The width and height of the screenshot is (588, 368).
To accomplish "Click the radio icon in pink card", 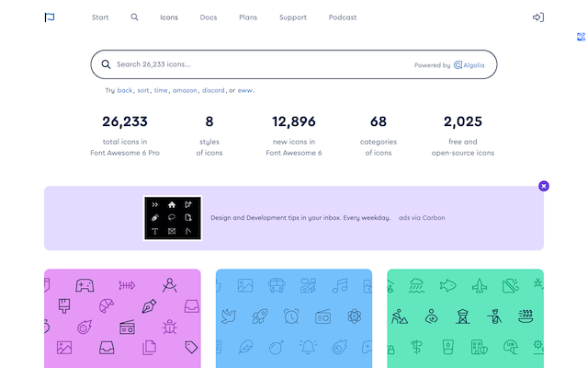I will [127, 328].
